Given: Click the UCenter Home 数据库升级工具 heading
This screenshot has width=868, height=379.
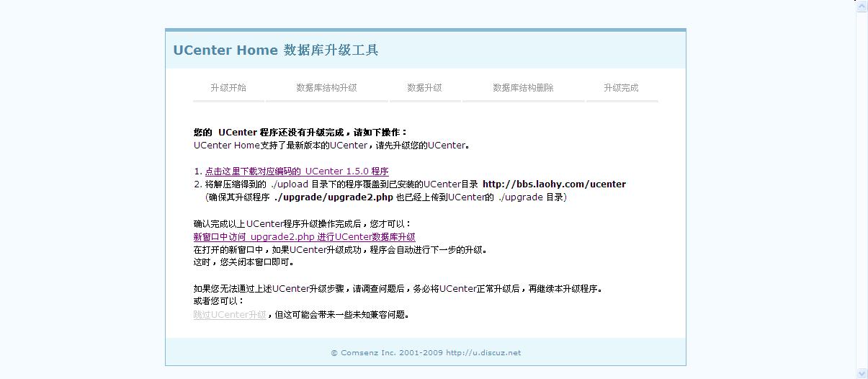Looking at the screenshot, I should (276, 50).
